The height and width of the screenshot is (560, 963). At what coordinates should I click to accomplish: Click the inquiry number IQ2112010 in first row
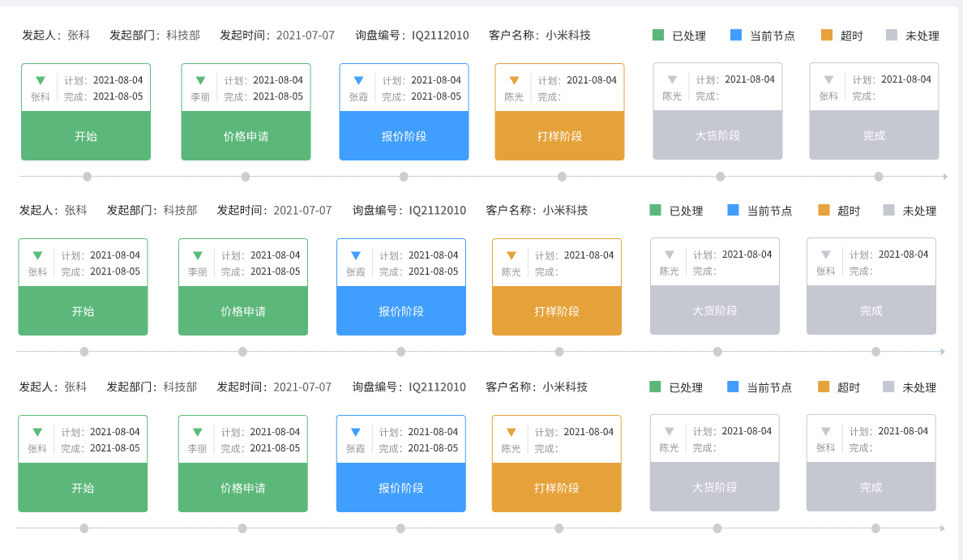(439, 35)
